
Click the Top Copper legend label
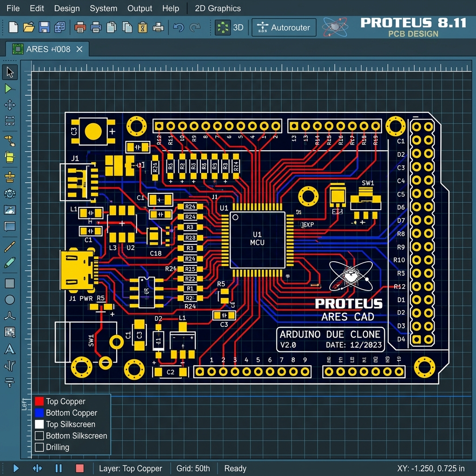coord(66,401)
